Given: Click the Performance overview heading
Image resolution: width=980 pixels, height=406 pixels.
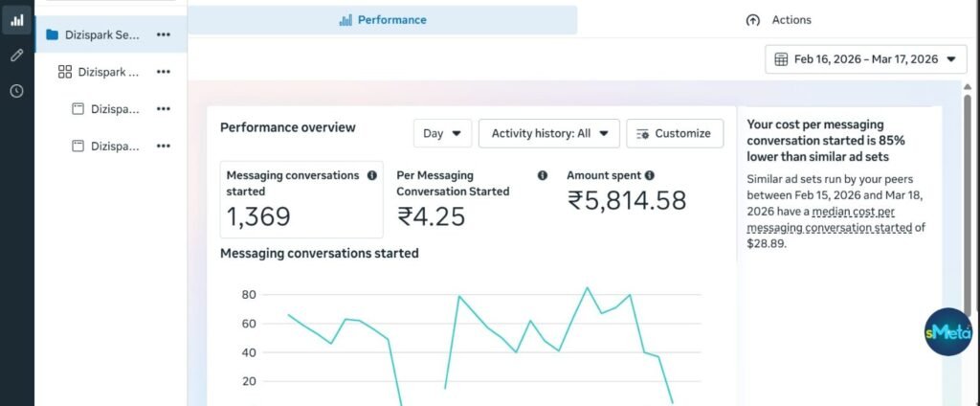Looking at the screenshot, I should point(288,127).
